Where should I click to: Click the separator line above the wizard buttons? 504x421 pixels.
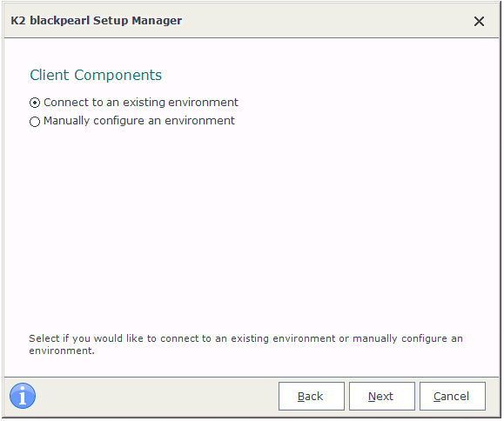click(x=252, y=377)
